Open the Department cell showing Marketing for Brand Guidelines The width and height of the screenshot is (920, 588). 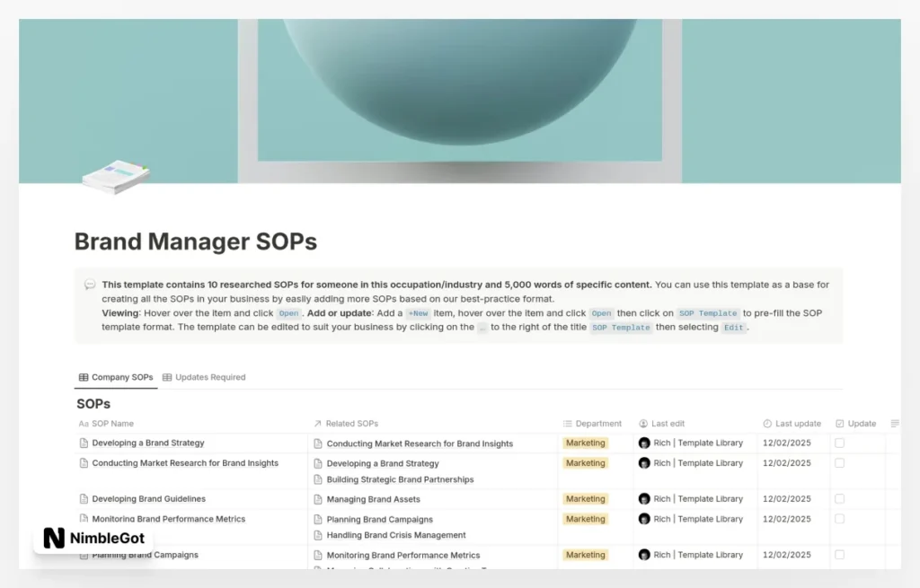point(585,498)
